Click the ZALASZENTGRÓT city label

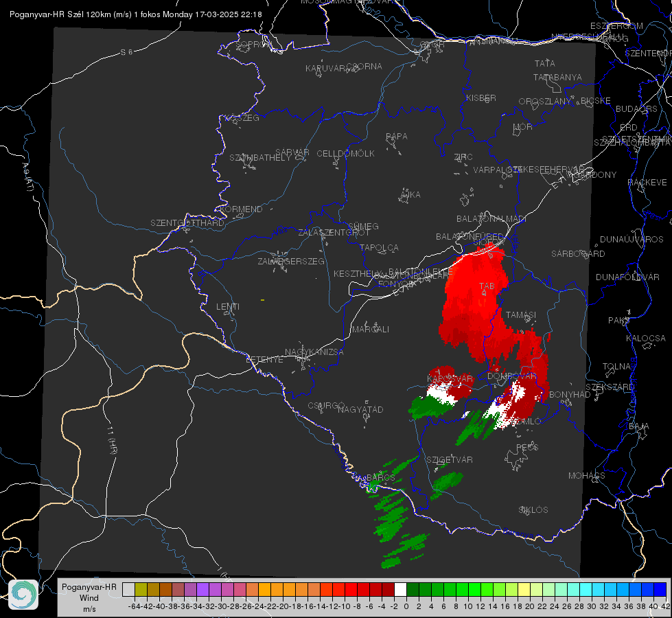click(334, 233)
